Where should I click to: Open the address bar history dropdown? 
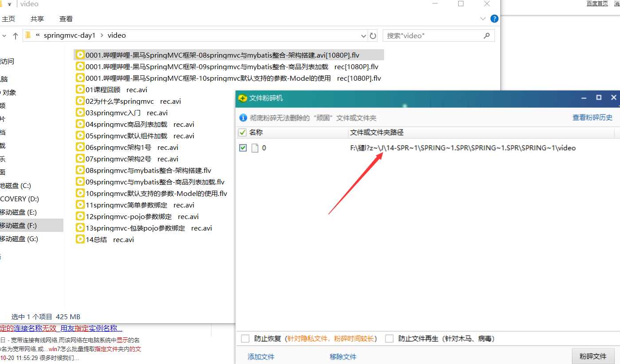click(364, 35)
